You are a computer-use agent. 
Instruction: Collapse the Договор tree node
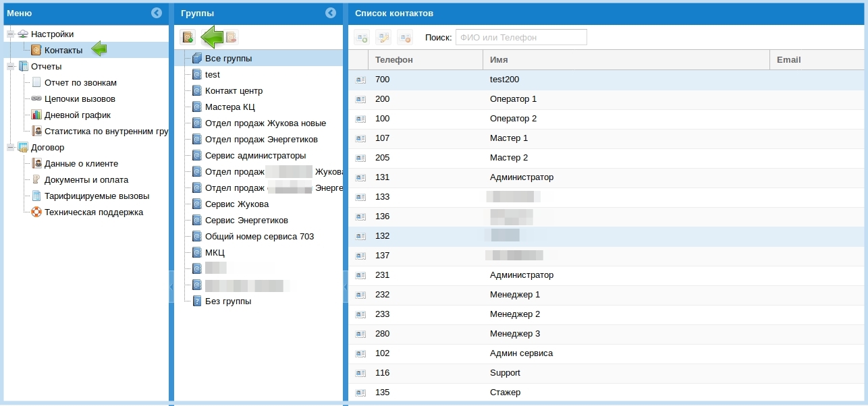10,147
